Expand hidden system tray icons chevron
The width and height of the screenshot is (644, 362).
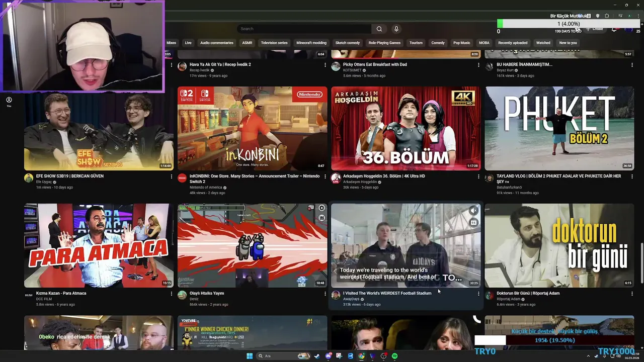coord(589,356)
